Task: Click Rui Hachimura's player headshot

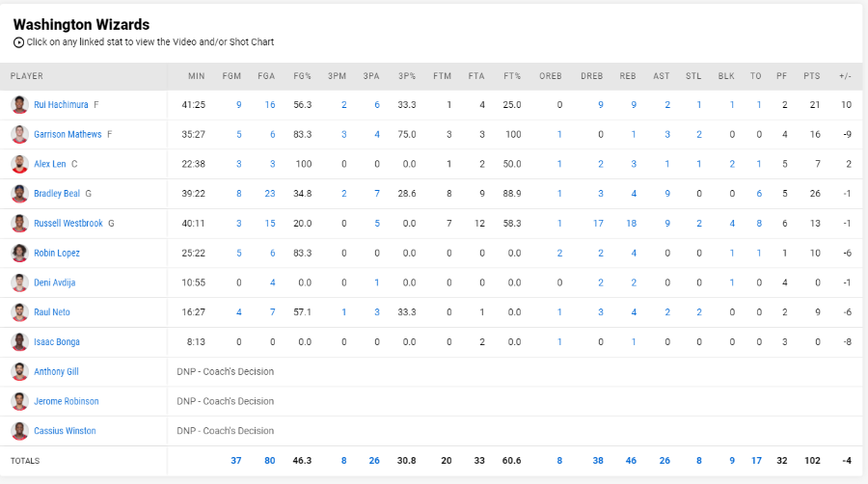Action: pyautogui.click(x=20, y=104)
